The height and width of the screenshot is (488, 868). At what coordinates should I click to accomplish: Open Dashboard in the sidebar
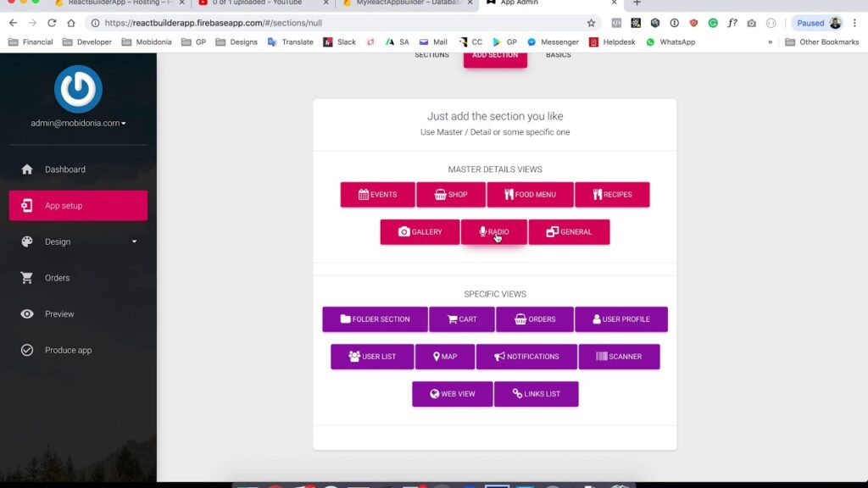[x=78, y=169]
